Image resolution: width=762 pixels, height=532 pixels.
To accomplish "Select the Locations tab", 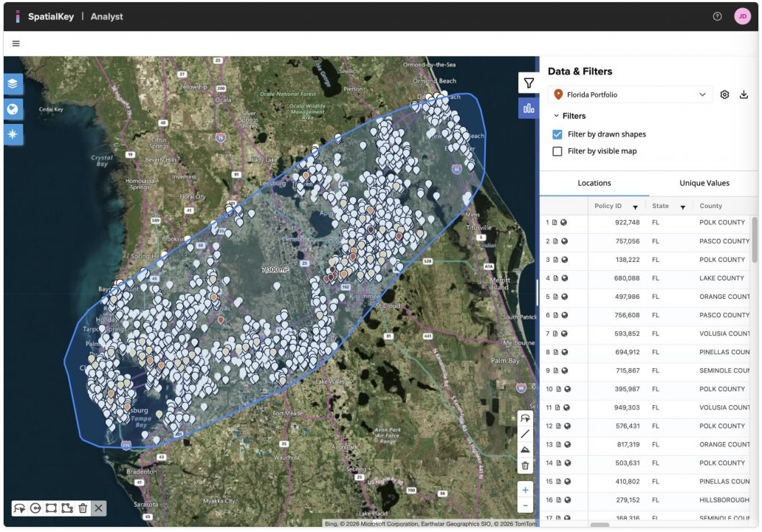I will pos(594,183).
